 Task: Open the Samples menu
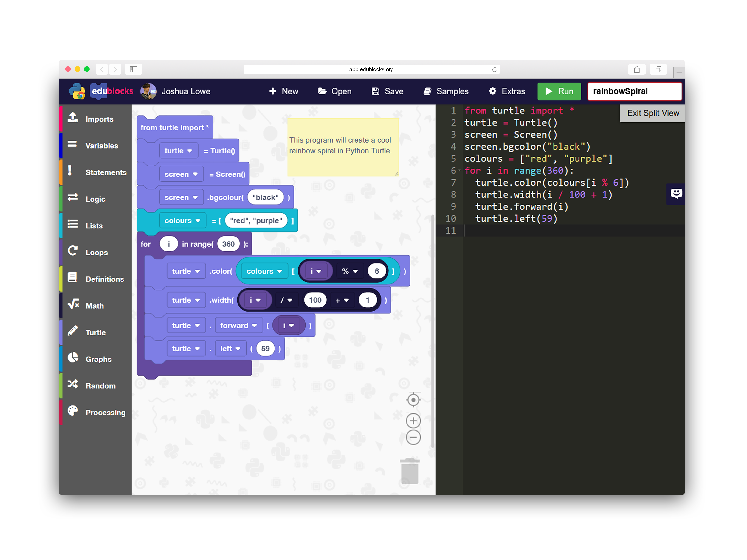446,91
